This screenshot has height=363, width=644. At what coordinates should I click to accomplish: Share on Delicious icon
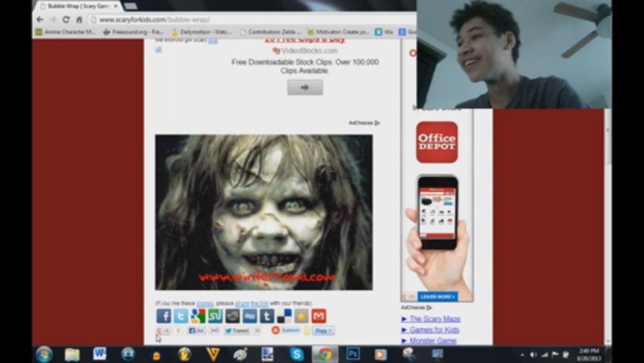pos(284,316)
